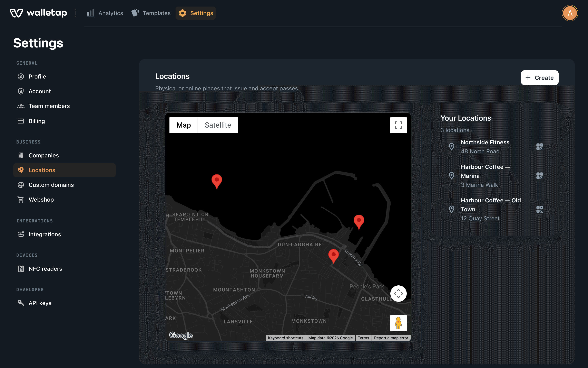This screenshot has height=368, width=588.
Task: Click the map camera controls button
Action: pos(399,294)
